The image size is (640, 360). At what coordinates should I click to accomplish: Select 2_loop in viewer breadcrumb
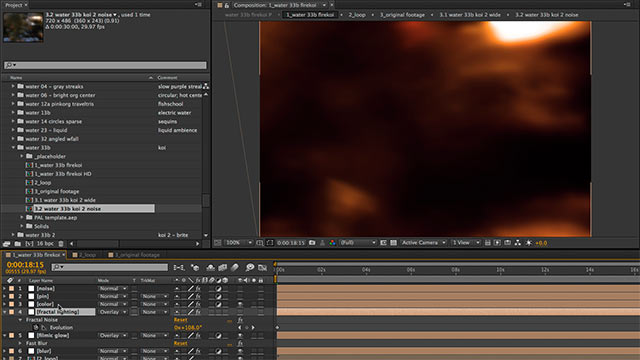pos(357,15)
